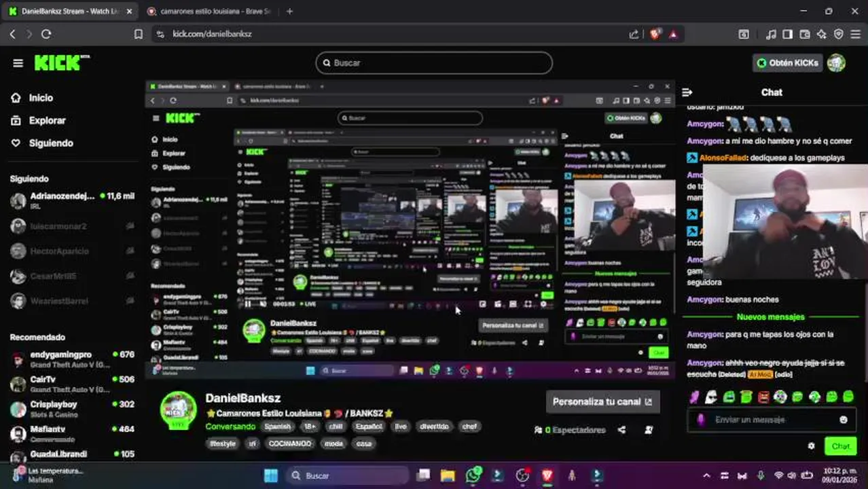Click the KICK logo

[62, 62]
